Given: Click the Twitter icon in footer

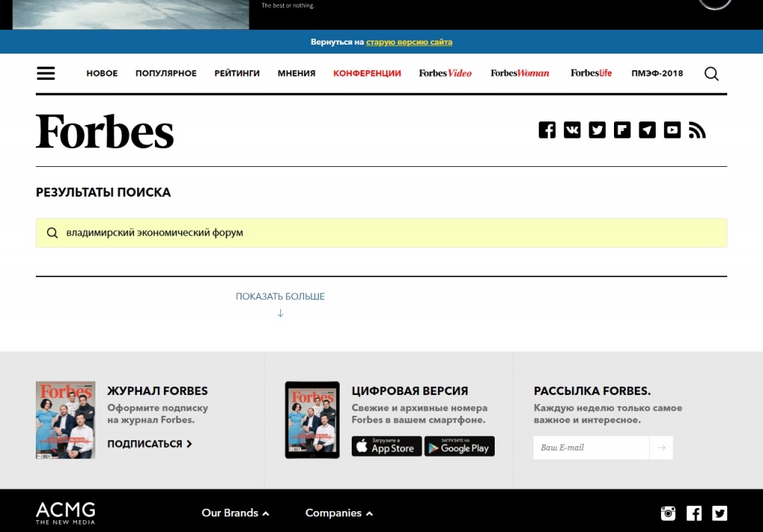Looking at the screenshot, I should coord(720,513).
